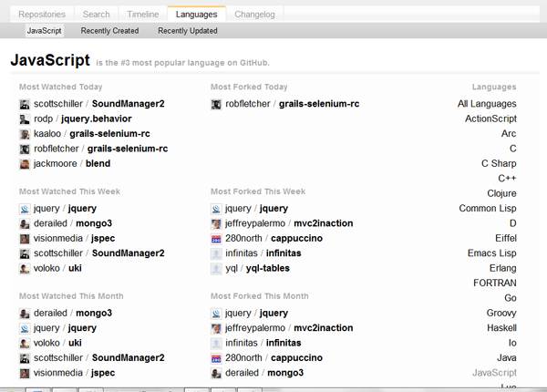The width and height of the screenshot is (547, 392).
Task: Open uki in Most Watched This Month
Action: click(x=75, y=343)
